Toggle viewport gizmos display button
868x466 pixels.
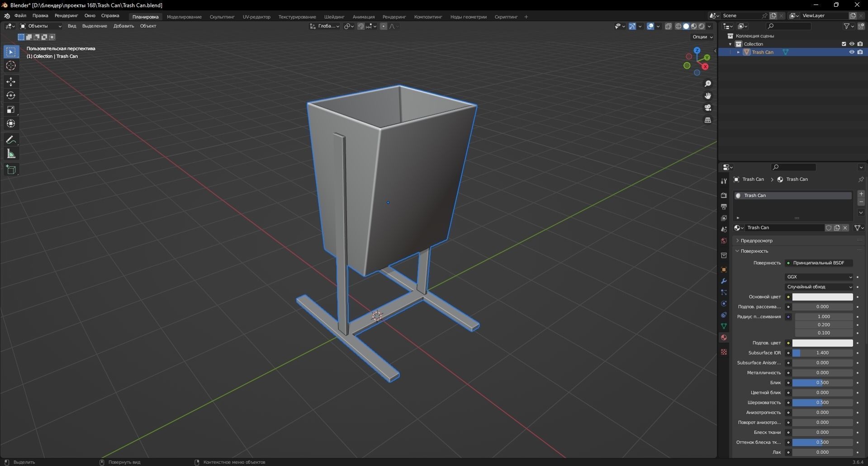pyautogui.click(x=632, y=26)
